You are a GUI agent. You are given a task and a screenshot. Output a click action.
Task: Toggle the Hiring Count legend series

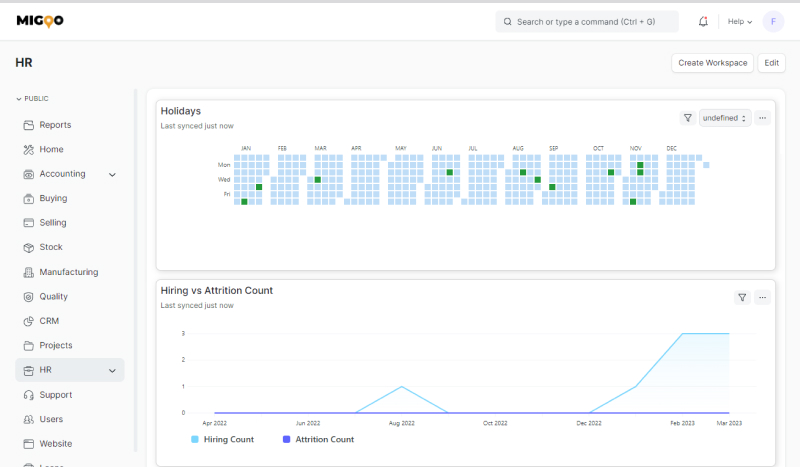click(223, 439)
